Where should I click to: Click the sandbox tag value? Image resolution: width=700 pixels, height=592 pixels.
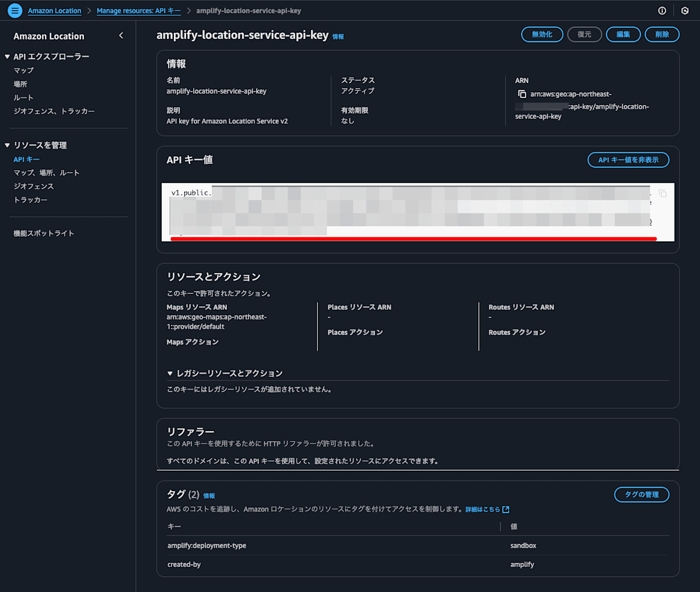point(523,545)
